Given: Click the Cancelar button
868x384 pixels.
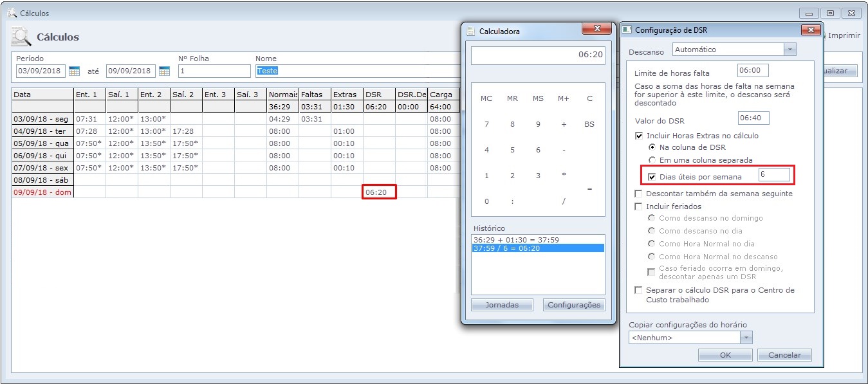Looking at the screenshot, I should click(x=784, y=355).
